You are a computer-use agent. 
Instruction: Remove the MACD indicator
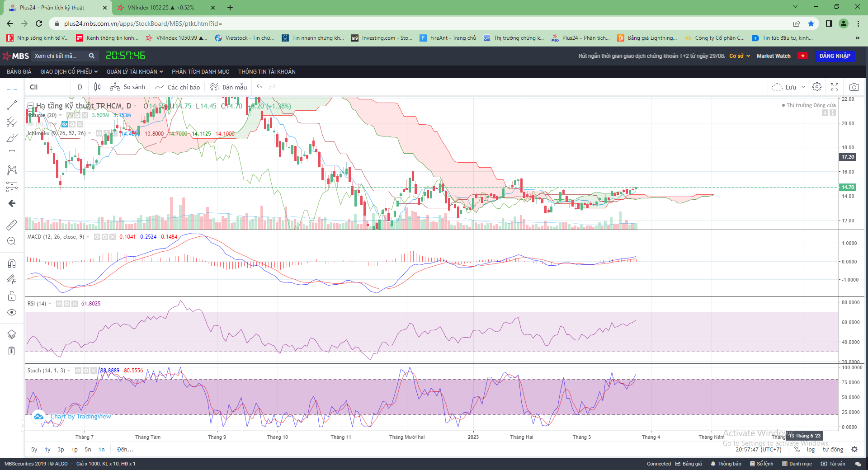point(113,237)
